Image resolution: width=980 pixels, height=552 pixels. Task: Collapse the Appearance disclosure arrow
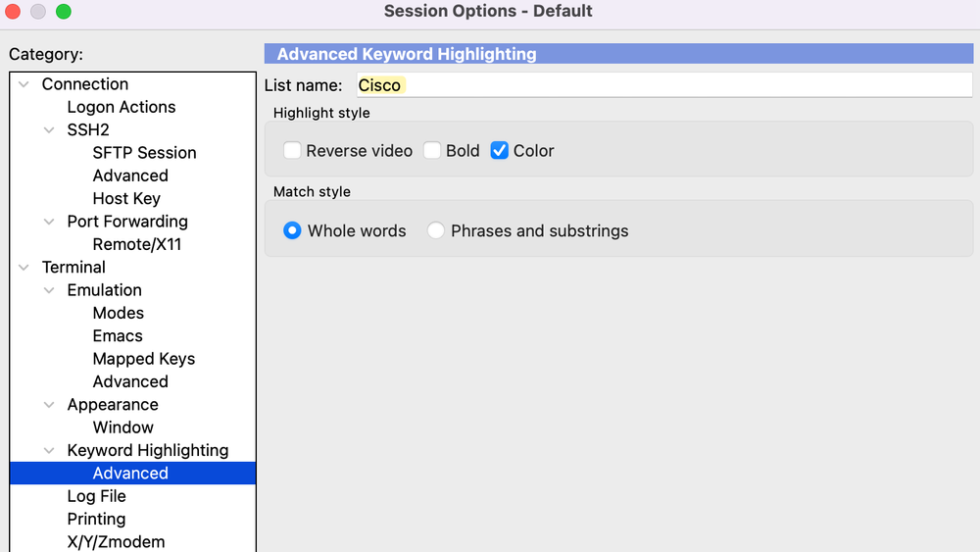point(50,405)
